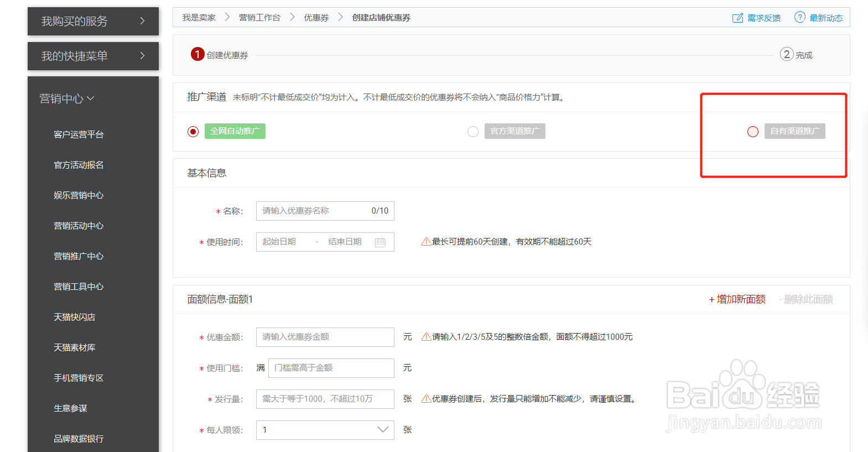The width and height of the screenshot is (868, 452).
Task: Open 天猫快闪店 in sidebar
Action: [75, 317]
